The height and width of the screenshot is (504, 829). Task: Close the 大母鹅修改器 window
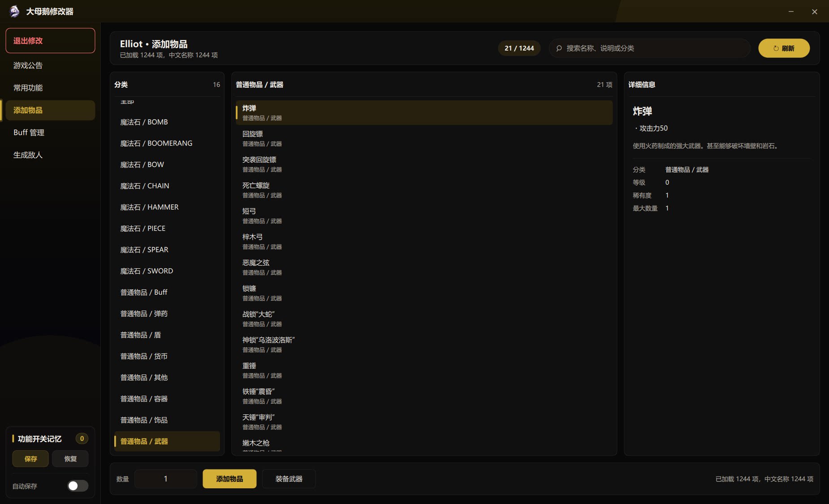click(x=814, y=12)
